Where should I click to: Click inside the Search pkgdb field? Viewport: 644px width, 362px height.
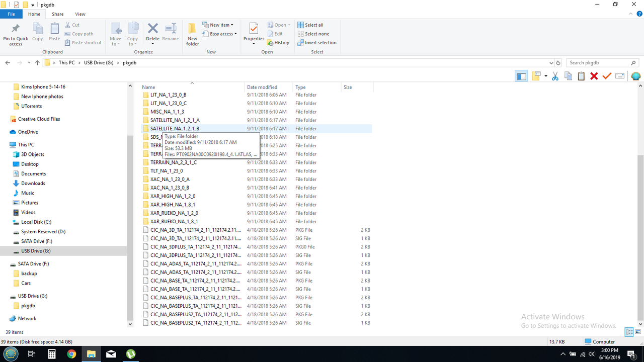[x=599, y=62]
